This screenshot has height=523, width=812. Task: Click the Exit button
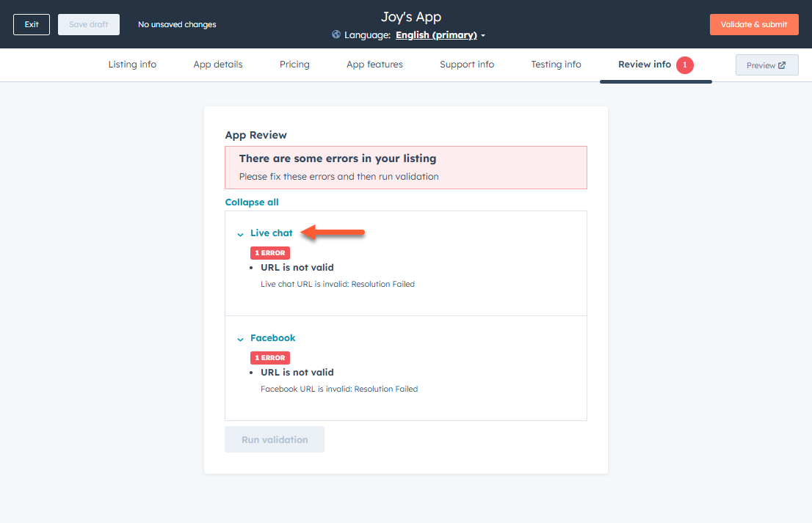coord(32,24)
